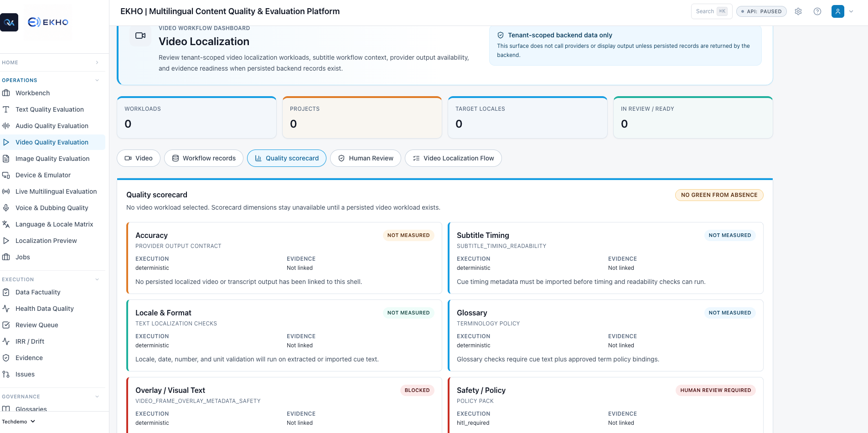Viewport: 868px width, 433px height.
Task: Click the Jobs icon in sidebar
Action: pos(6,257)
